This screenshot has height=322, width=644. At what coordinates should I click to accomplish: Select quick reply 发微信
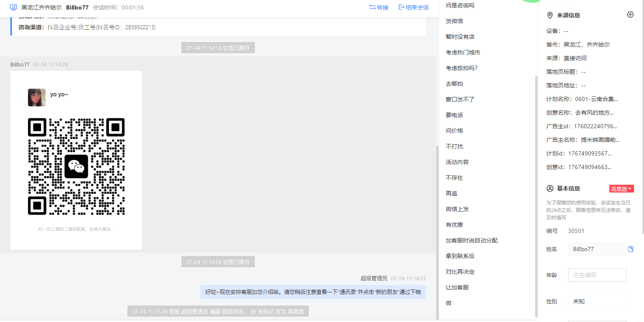click(x=454, y=21)
